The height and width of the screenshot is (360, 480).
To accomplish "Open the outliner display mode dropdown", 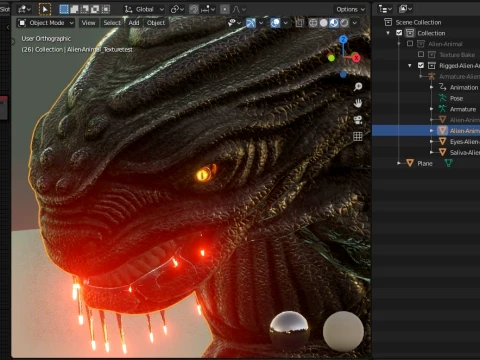I will click(405, 9).
